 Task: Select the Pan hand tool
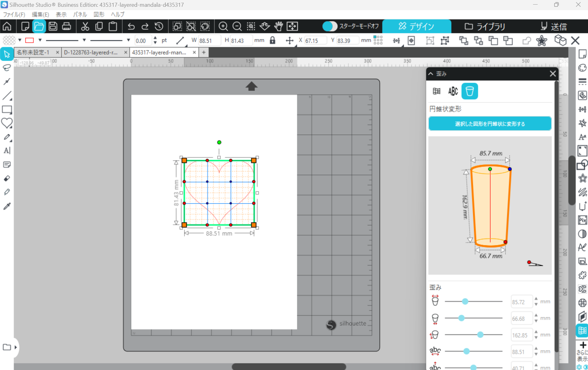(x=278, y=26)
